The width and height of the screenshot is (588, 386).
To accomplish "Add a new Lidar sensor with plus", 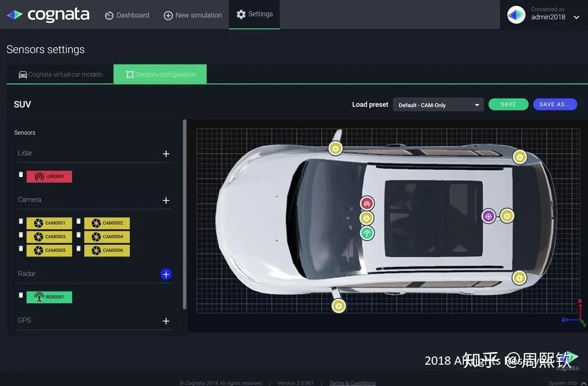I will coord(166,154).
